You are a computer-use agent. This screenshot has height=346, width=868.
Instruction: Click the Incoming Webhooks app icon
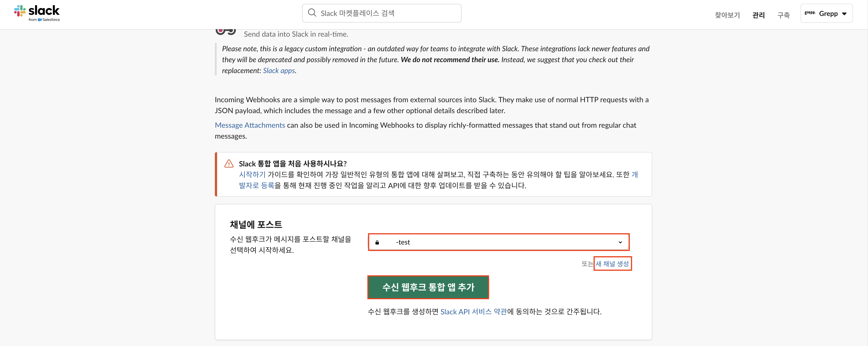tap(225, 31)
